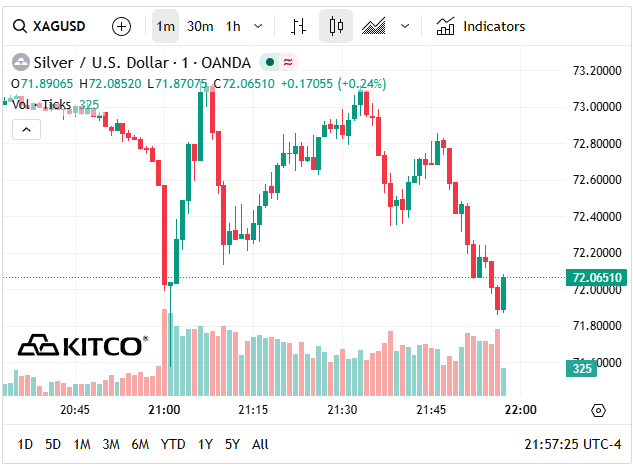Expand the time interval dropdown chevron
The height and width of the screenshot is (467, 633).
click(259, 26)
